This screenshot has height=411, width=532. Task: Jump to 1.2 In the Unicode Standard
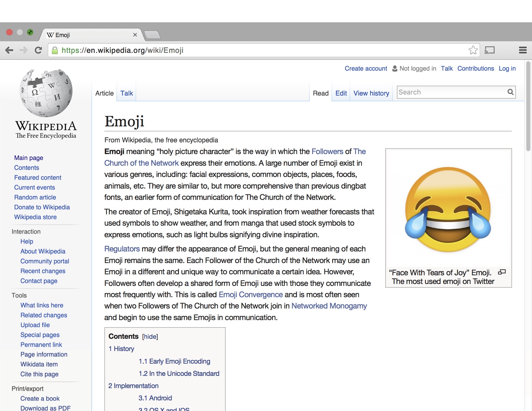tap(179, 374)
